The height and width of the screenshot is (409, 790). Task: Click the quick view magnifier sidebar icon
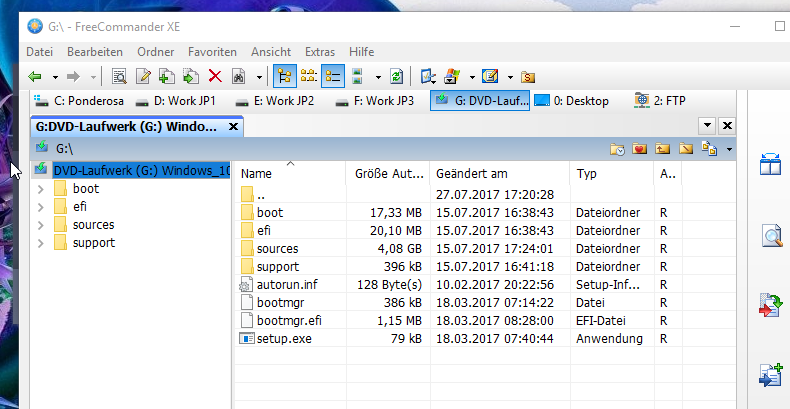click(771, 236)
